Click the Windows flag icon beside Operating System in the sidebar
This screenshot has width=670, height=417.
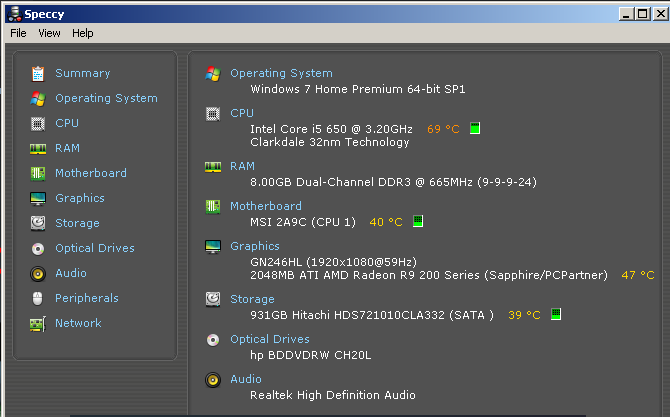[38, 98]
